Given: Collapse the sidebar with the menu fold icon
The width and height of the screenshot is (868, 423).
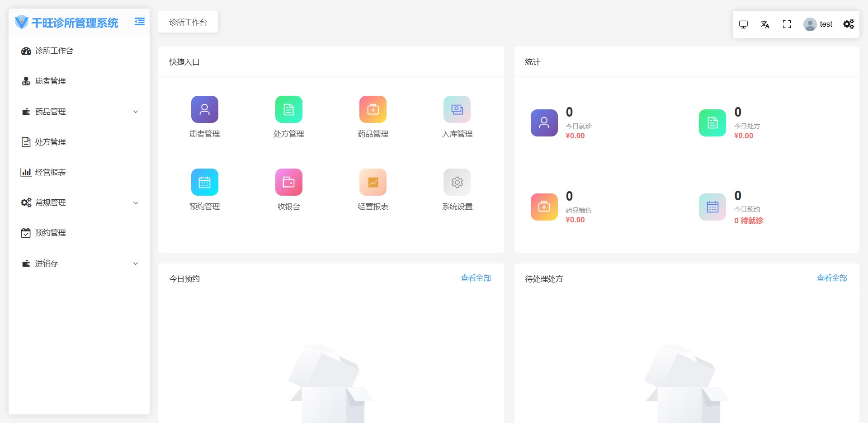Looking at the screenshot, I should [140, 22].
